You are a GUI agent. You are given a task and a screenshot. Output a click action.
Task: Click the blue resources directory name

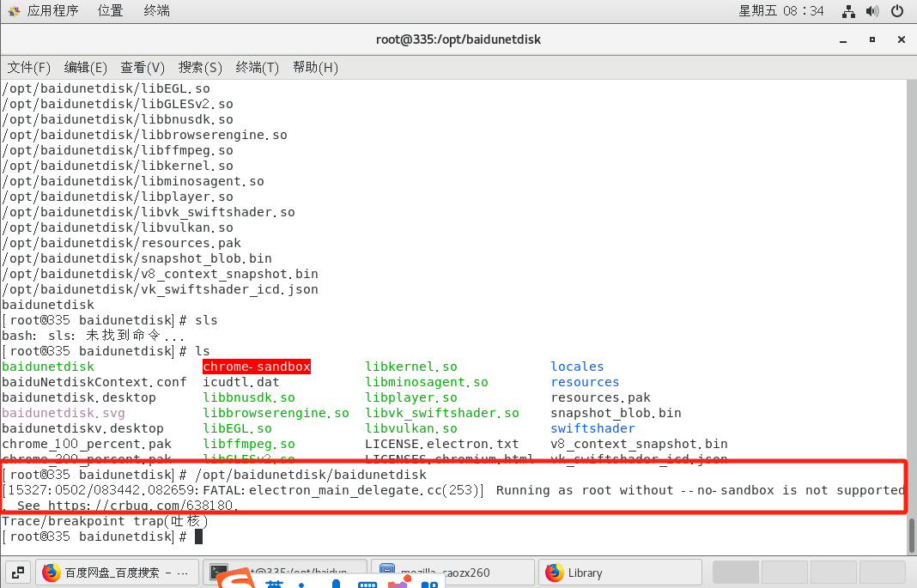click(x=585, y=382)
